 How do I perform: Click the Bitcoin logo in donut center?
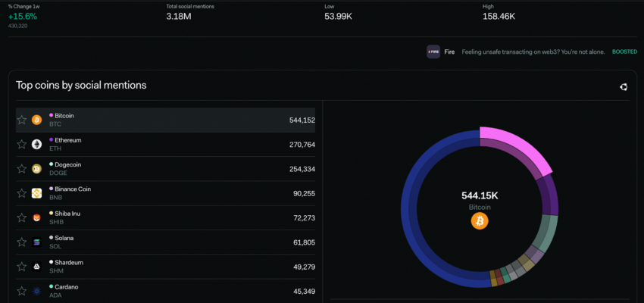480,221
